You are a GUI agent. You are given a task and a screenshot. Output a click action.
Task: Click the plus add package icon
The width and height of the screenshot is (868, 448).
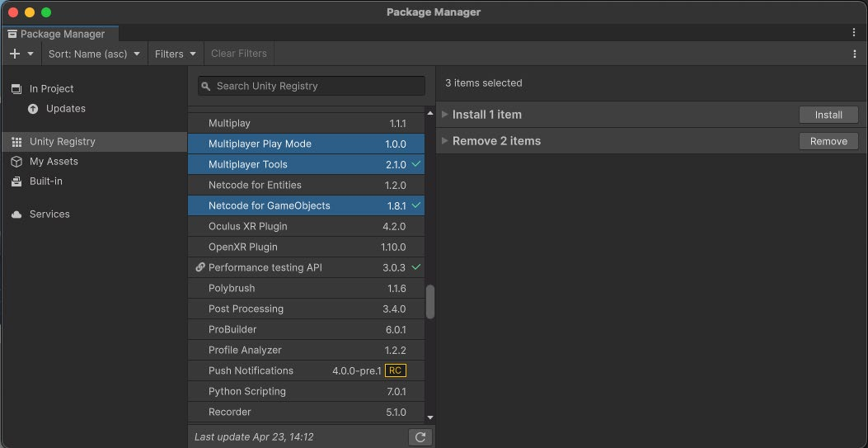tap(15, 54)
